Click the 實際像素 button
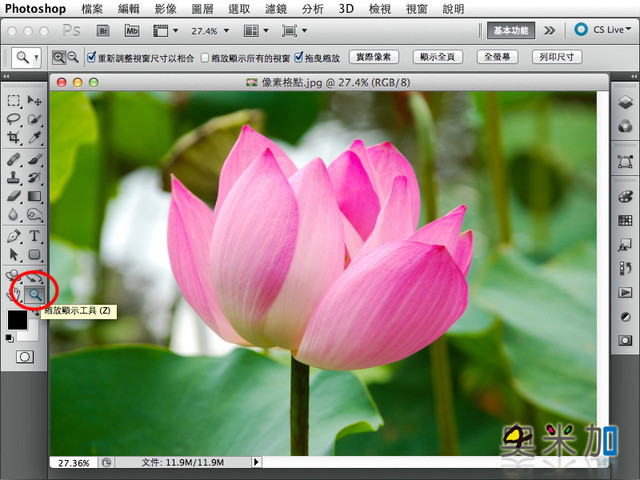Image resolution: width=640 pixels, height=480 pixels. coord(373,57)
